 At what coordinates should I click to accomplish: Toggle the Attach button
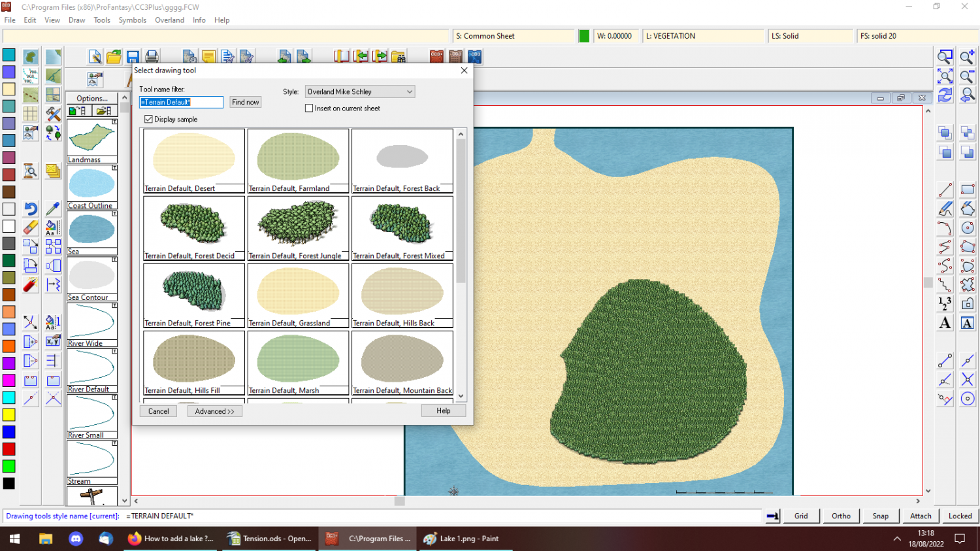pos(921,516)
